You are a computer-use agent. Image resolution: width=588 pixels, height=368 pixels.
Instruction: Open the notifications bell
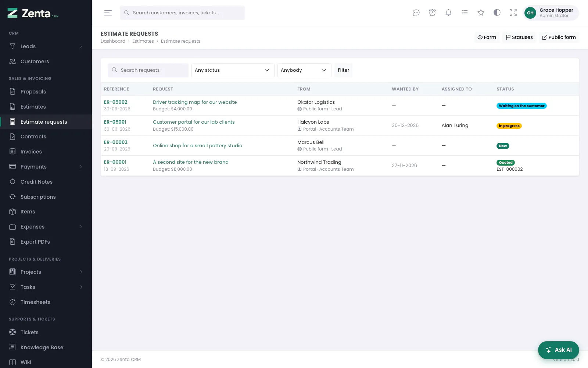[448, 13]
